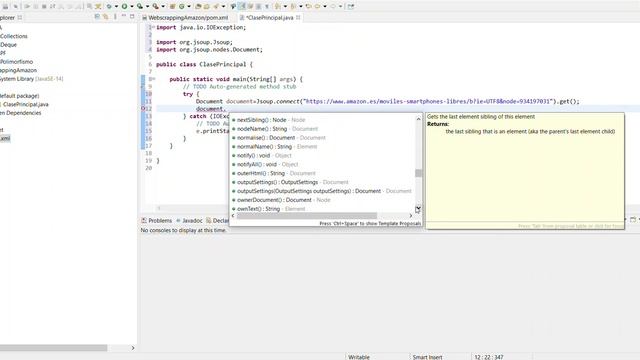Open the Run launch dropdown arrow
The height and width of the screenshot is (360, 640).
132,7
